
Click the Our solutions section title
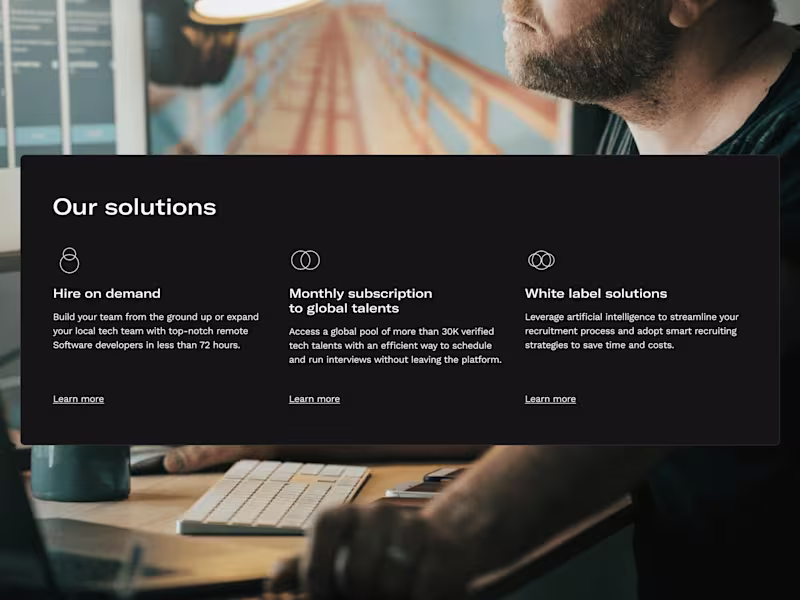point(135,207)
